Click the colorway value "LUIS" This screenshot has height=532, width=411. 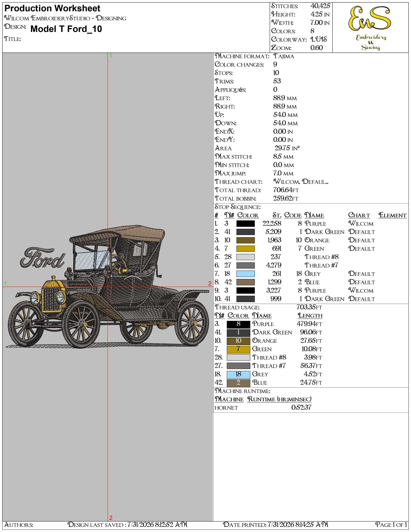pos(319,39)
